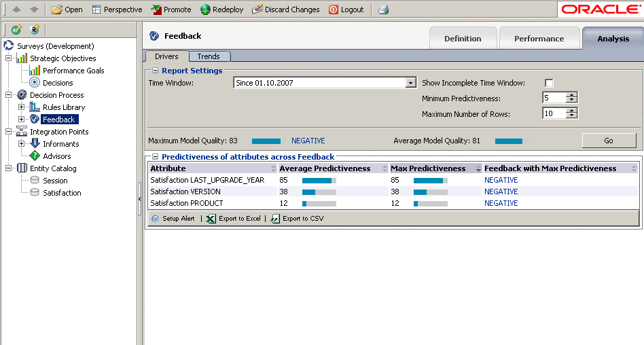This screenshot has width=644, height=345.
Task: Click the Discard Changes icon
Action: [x=257, y=10]
